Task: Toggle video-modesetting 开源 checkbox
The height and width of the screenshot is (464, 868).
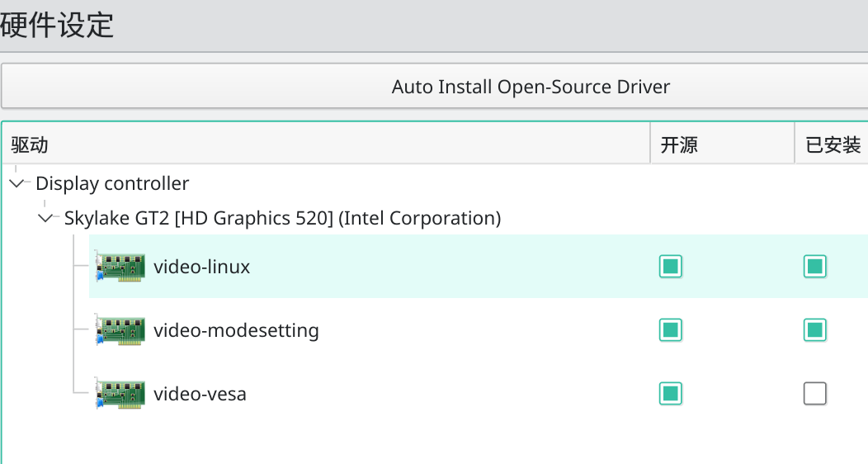Action: 671,330
